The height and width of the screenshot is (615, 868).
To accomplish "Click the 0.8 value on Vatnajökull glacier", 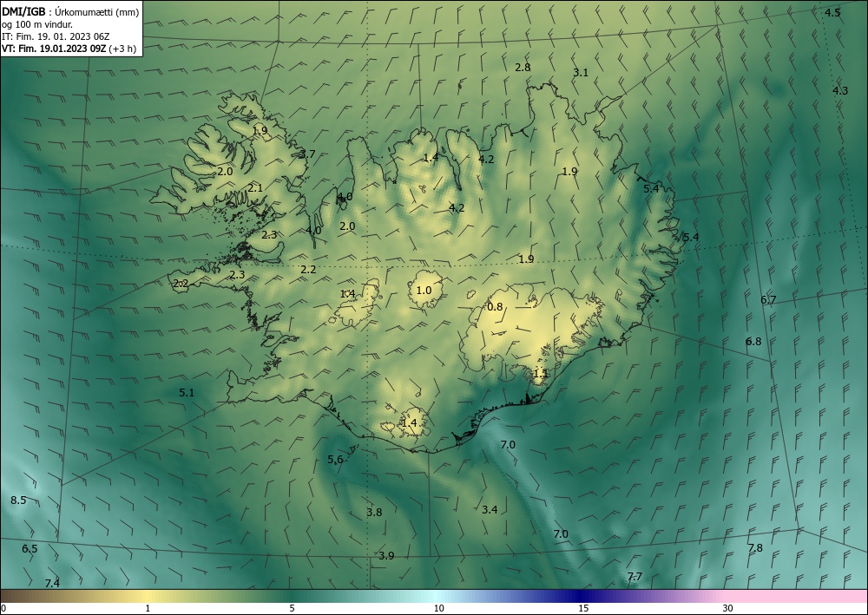I will 495,306.
